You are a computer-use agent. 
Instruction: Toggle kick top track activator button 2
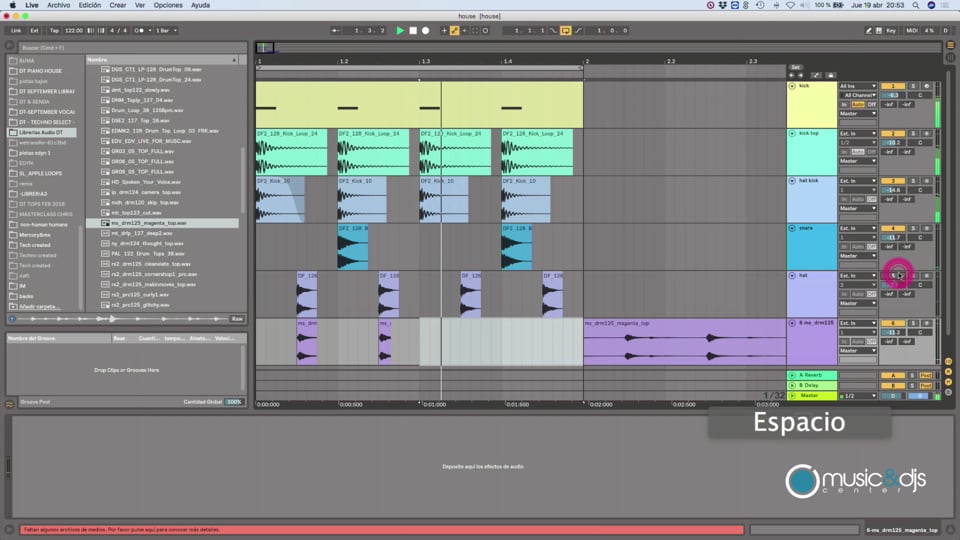tap(893, 133)
